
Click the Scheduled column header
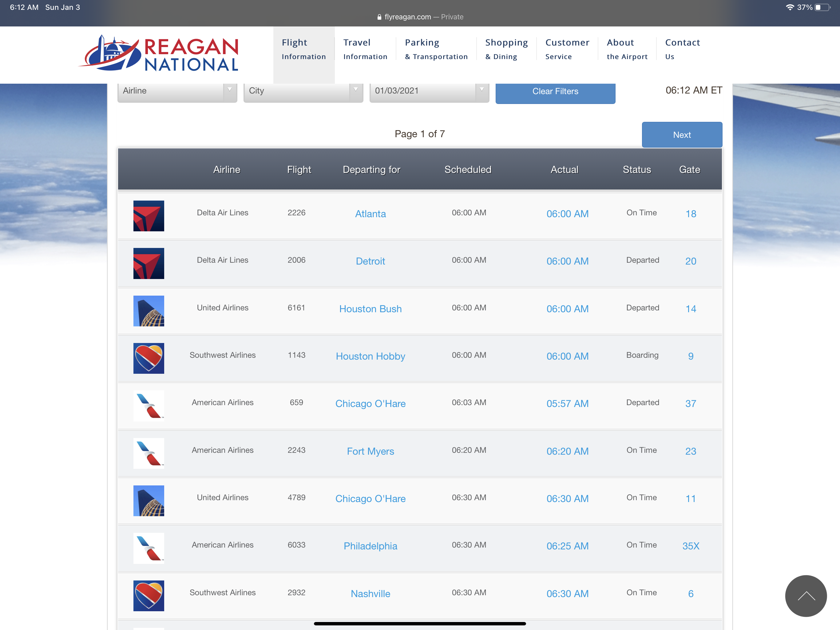468,169
